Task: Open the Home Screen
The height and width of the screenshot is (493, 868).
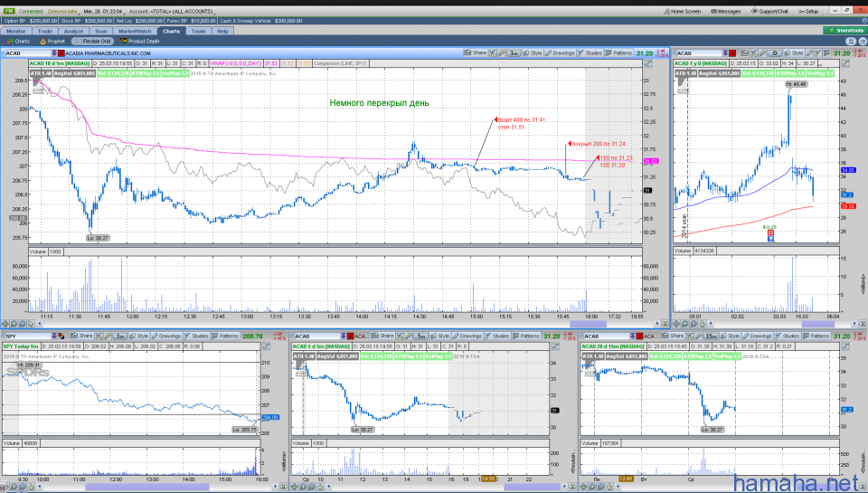Action: [x=682, y=11]
